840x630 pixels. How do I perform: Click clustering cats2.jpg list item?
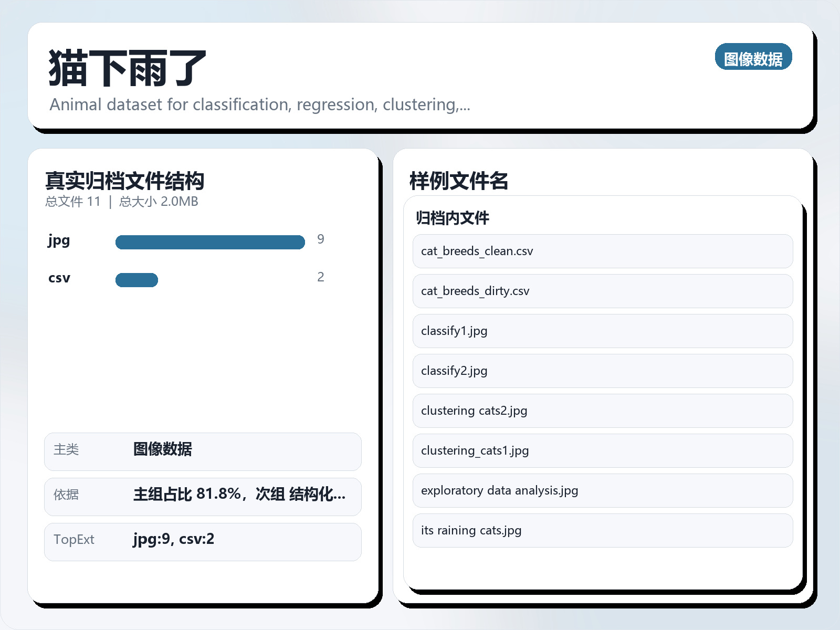tap(602, 411)
